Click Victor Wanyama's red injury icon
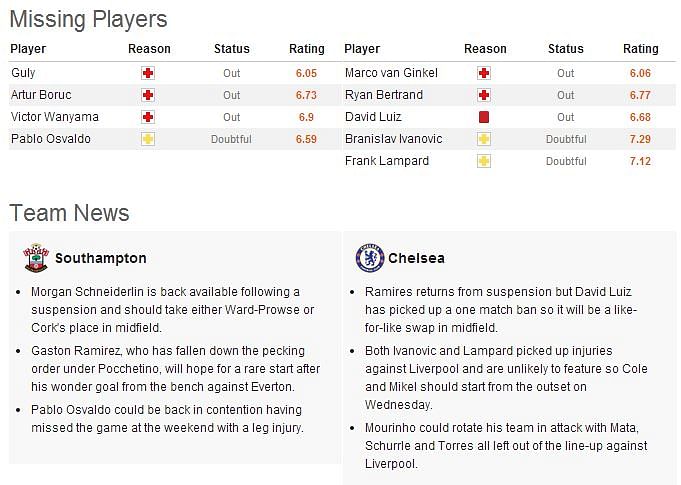Viewport: 681px width, 485px height. click(148, 117)
